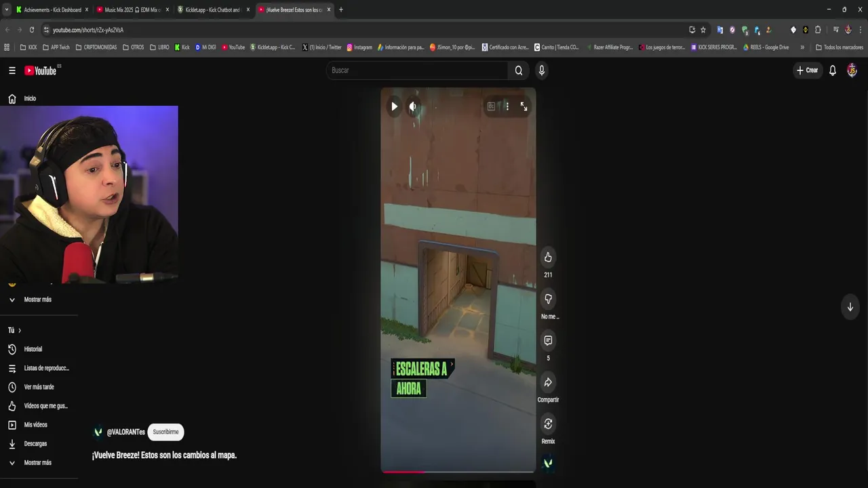868x488 pixels.
Task: Focus the Buscar search field
Action: [x=417, y=70]
